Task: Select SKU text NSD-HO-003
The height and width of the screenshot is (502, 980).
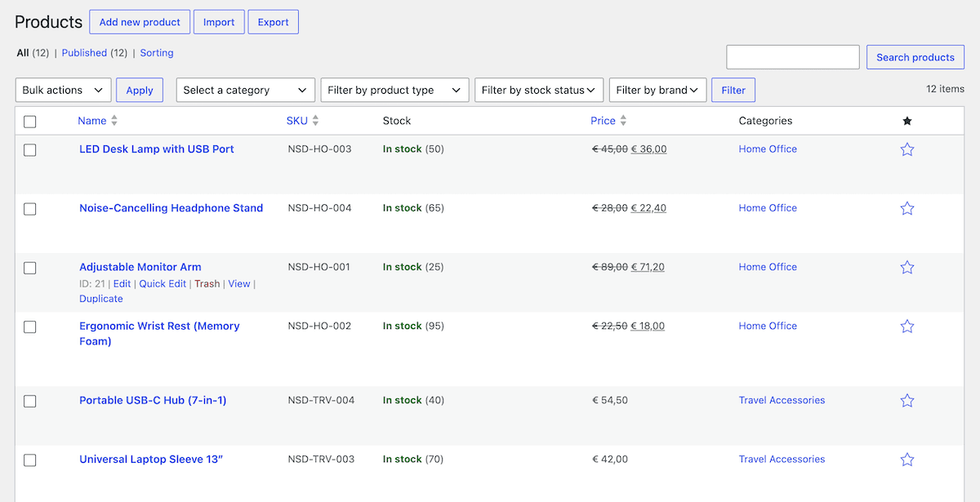Action: [x=320, y=149]
